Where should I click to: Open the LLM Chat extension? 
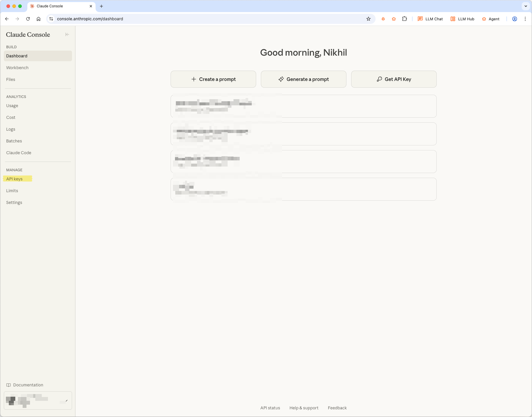pyautogui.click(x=430, y=19)
